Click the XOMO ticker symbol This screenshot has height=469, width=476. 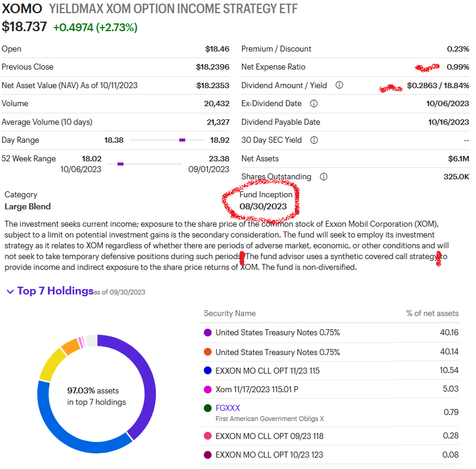pos(22,8)
